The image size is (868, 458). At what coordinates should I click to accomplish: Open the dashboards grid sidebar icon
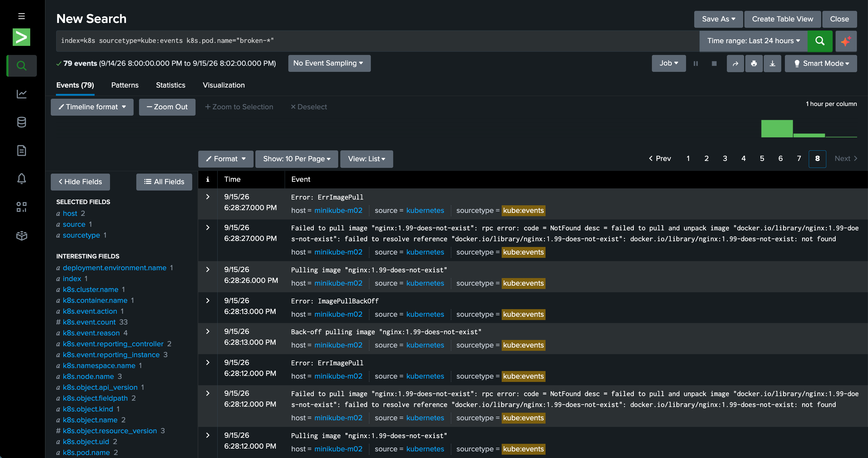pos(21,207)
